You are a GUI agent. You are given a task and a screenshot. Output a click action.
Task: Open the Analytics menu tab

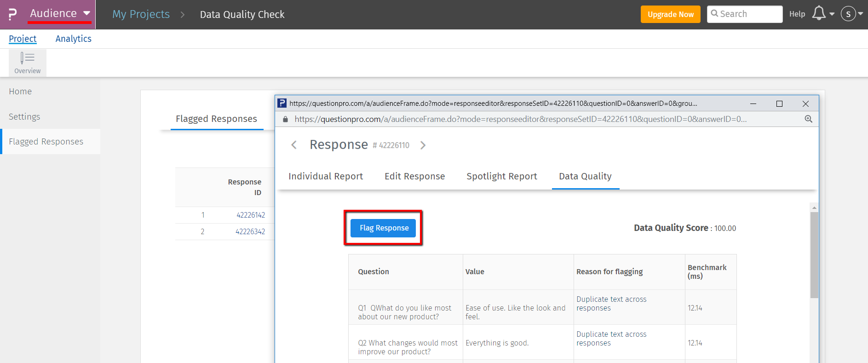click(73, 39)
